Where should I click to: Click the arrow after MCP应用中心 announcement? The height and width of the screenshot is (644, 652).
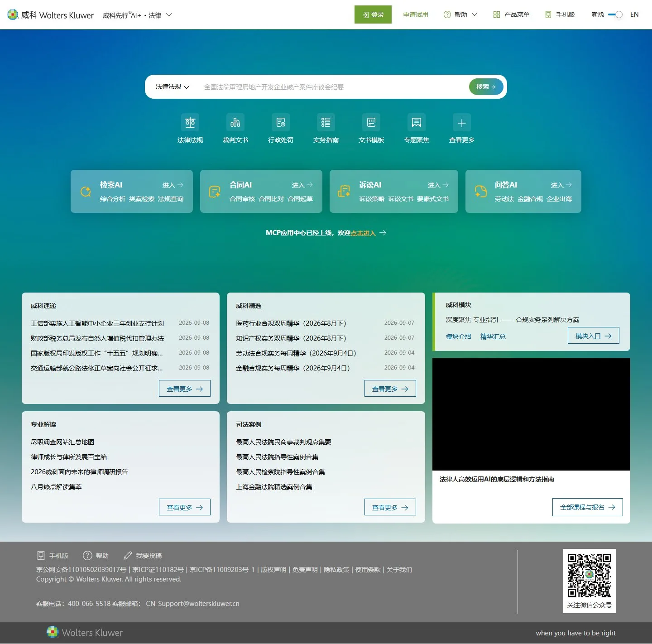click(x=383, y=233)
